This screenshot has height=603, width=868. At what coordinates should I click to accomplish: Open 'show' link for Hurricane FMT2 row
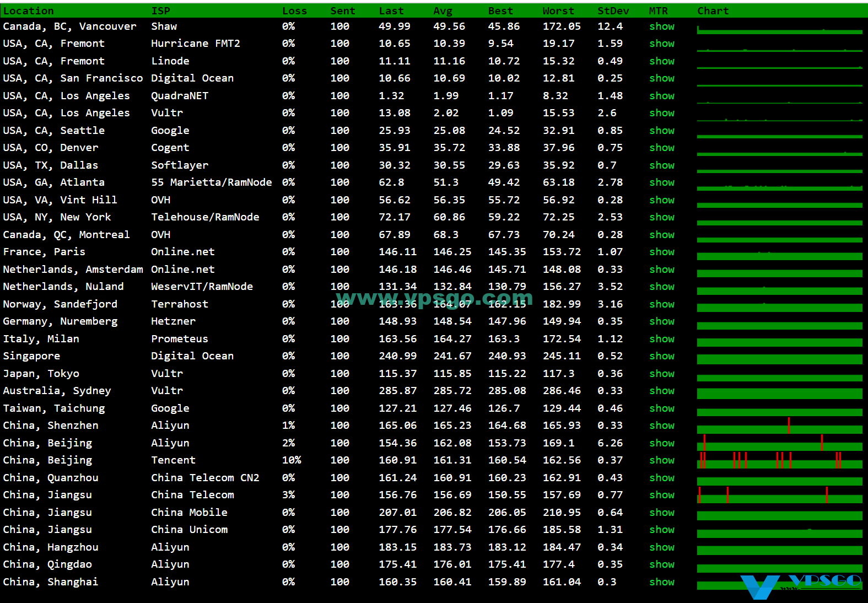point(662,44)
